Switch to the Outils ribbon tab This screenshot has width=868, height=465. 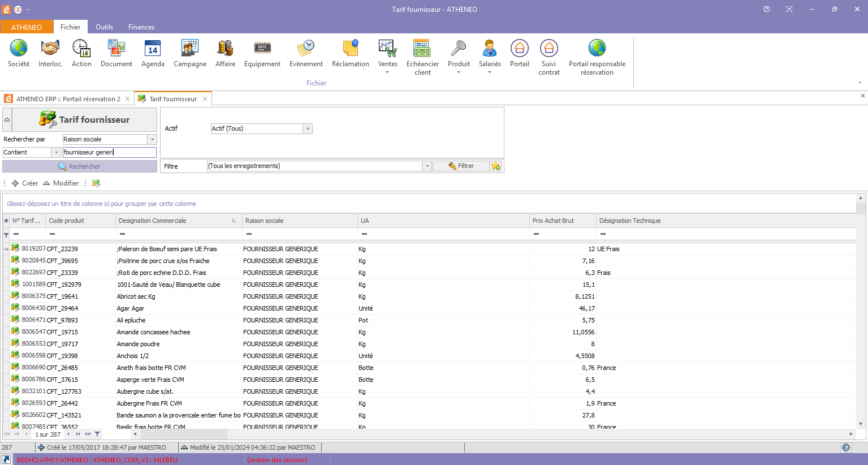tap(104, 27)
